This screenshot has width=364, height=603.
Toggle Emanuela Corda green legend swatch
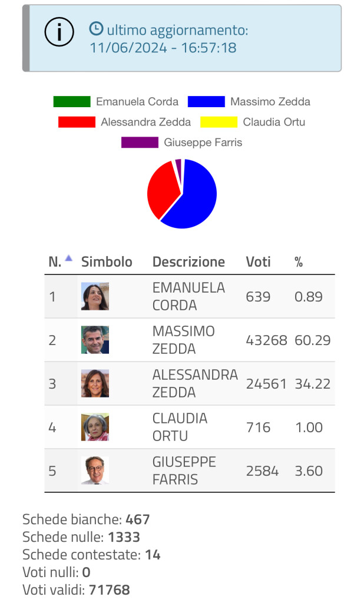(72, 101)
